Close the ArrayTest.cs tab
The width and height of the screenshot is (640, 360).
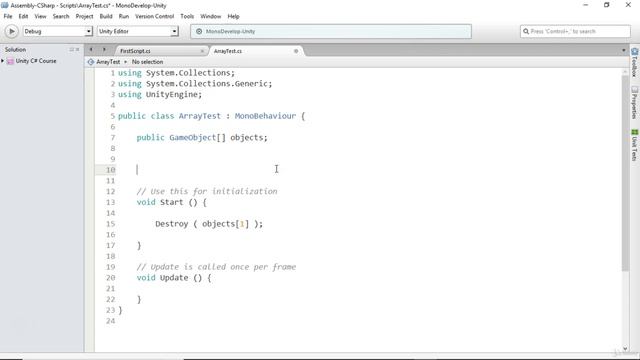click(296, 51)
